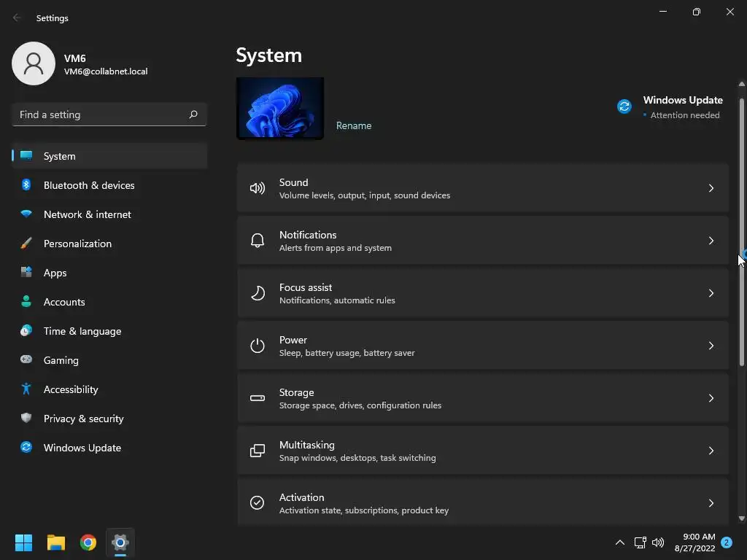Click the Storage drive icon
Screen dimensions: 747x560
[x=258, y=398]
